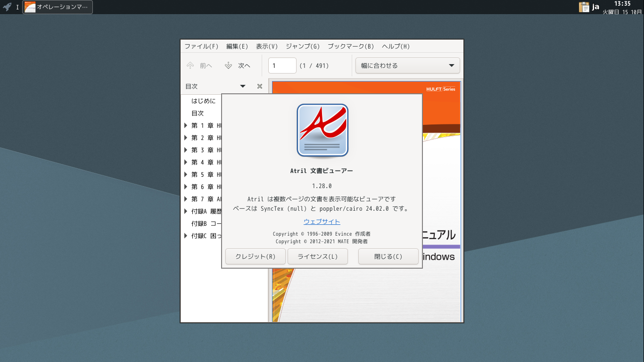
Task: Open the rocket application launcher in the top panel
Action: pyautogui.click(x=7, y=7)
